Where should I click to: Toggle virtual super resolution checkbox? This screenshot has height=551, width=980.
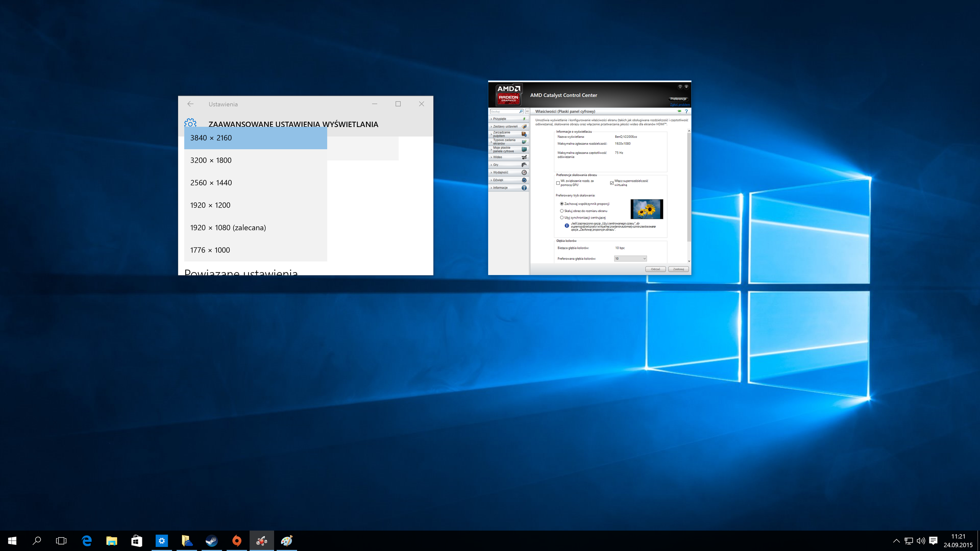coord(612,183)
